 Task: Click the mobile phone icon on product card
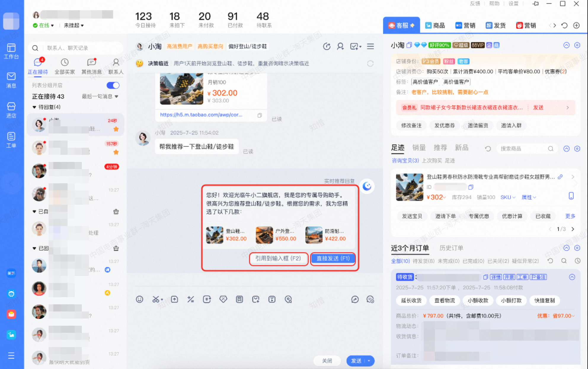tap(571, 196)
